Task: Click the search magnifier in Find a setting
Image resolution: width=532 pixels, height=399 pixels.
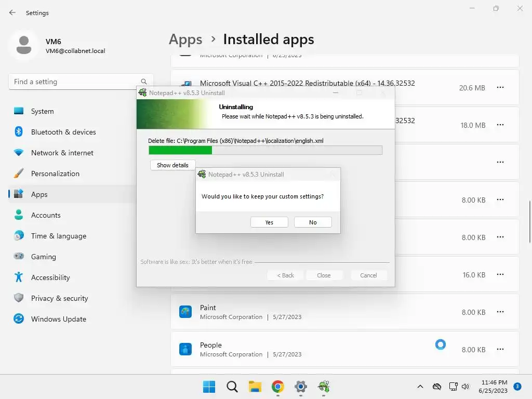Action: click(x=144, y=82)
